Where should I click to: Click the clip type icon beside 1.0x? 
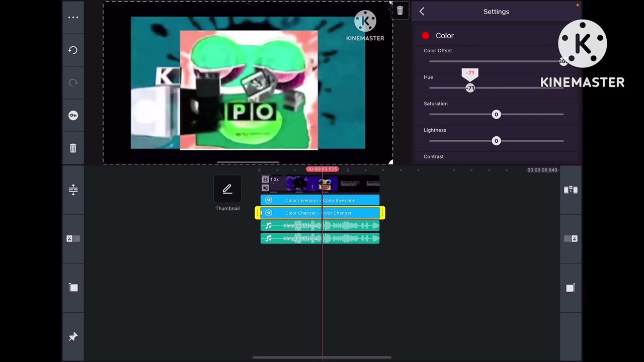[x=265, y=179]
